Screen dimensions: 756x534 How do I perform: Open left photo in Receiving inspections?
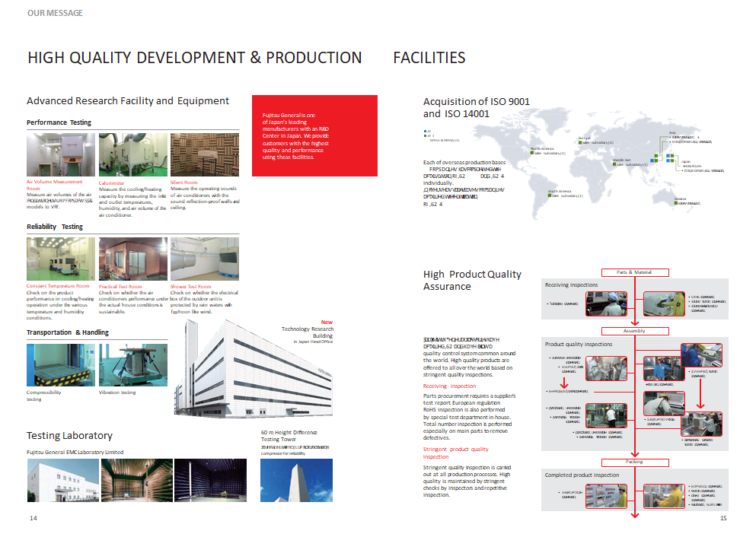click(x=607, y=304)
